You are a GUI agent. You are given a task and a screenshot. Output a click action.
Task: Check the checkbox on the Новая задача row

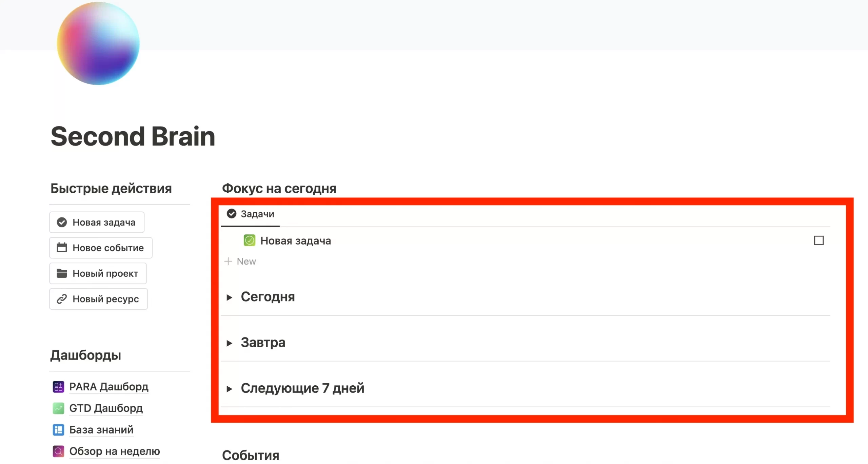point(819,240)
